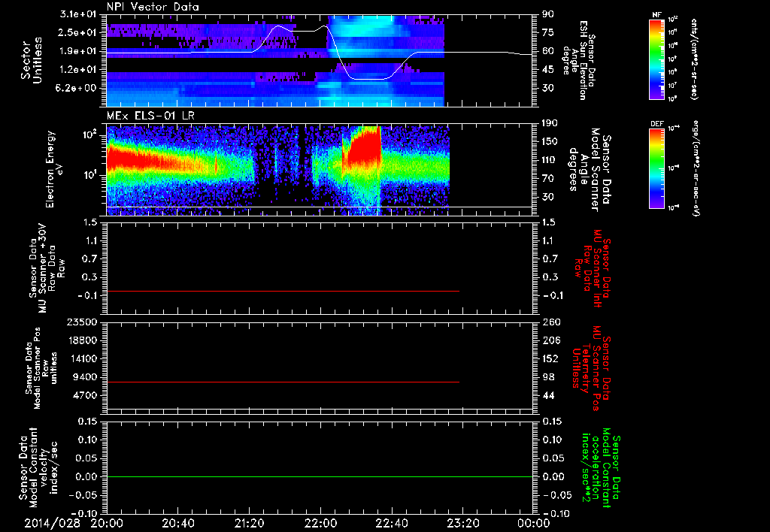Image resolution: width=770 pixels, height=532 pixels.
Task: Click the 23:20 time axis label
Action: click(x=462, y=524)
